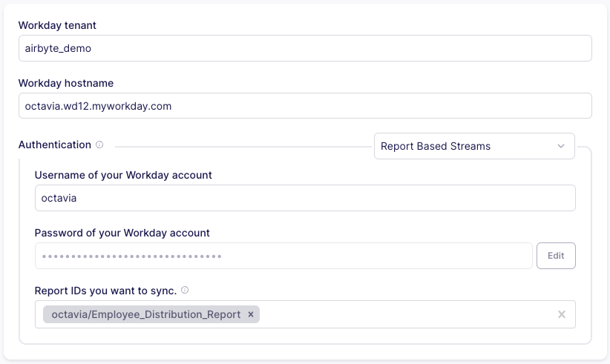This screenshot has width=610, height=364.
Task: Click the "Username of your Workday account" label
Action: point(123,175)
